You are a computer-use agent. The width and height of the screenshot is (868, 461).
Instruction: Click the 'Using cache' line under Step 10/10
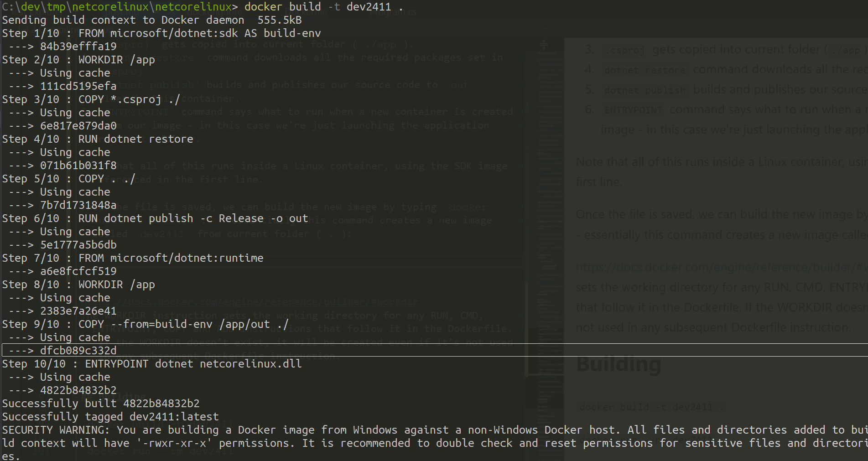pos(59,377)
